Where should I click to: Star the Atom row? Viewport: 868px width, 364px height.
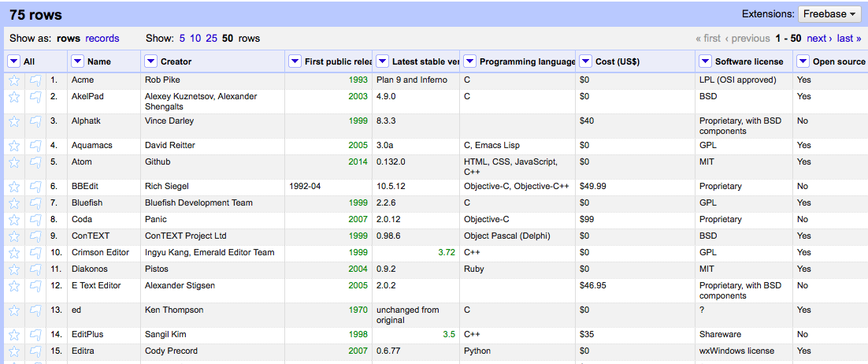(13, 162)
